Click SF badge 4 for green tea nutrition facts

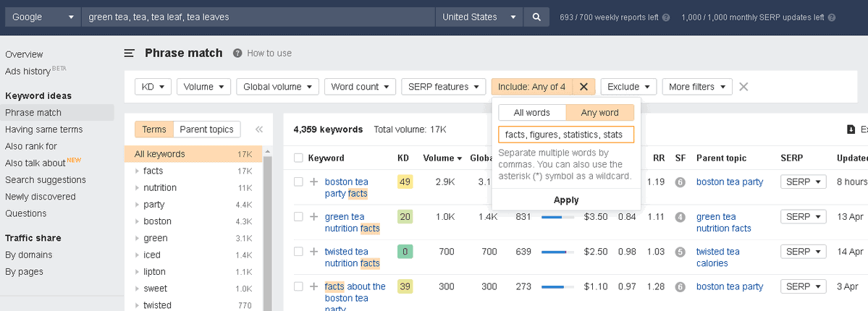click(681, 217)
